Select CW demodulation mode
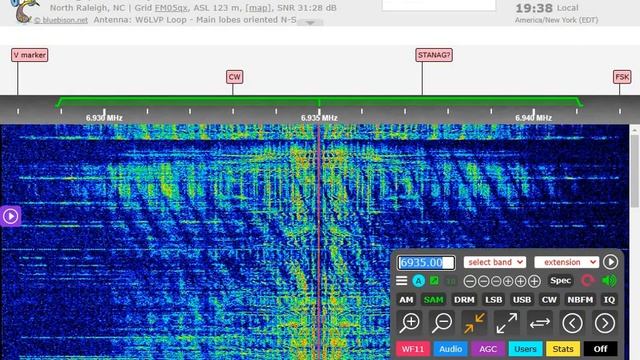Image resolution: width=640 pixels, height=360 pixels. tap(549, 300)
